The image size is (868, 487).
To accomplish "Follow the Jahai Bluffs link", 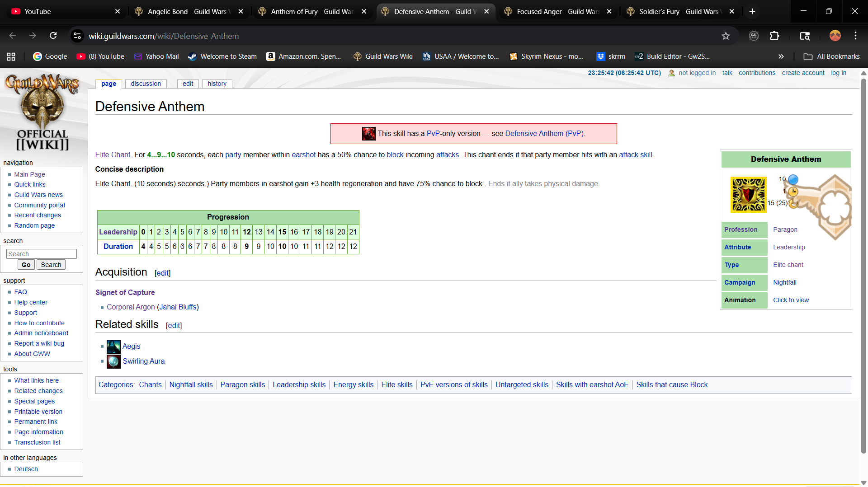I will (178, 307).
